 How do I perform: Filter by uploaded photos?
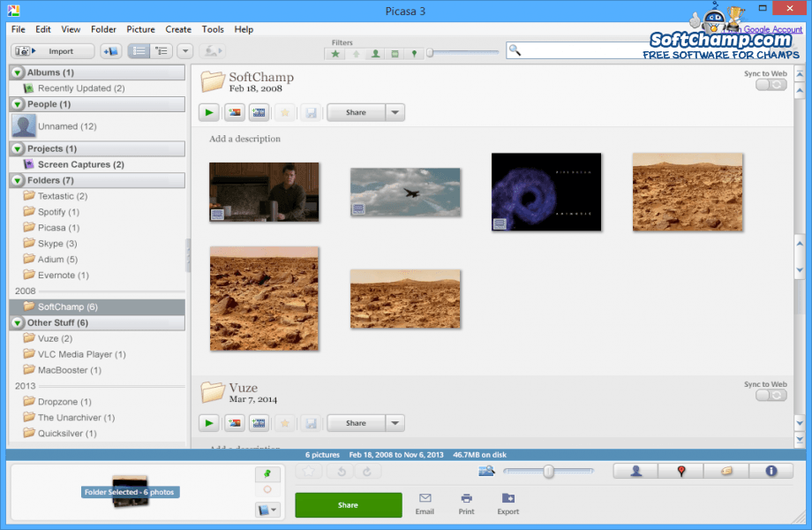(356, 53)
